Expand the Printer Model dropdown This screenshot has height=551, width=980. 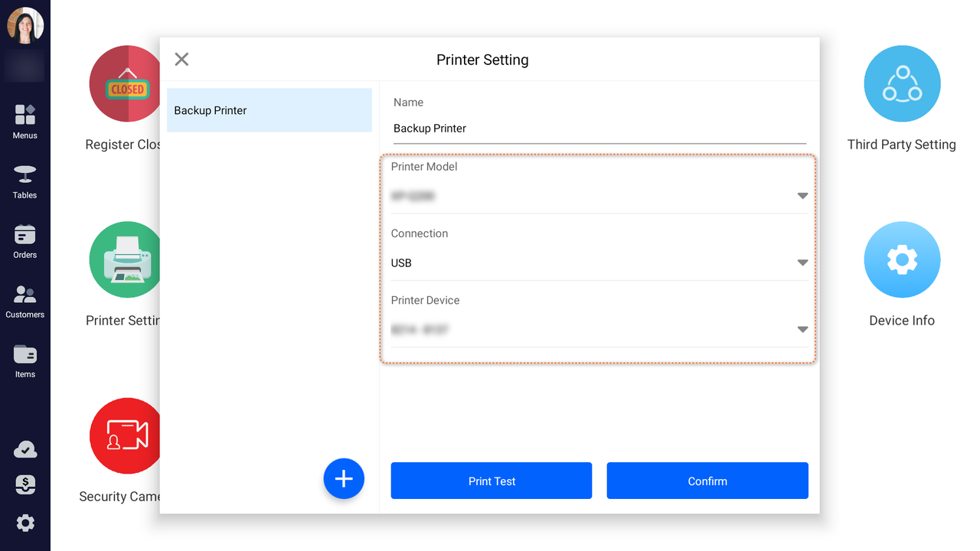click(599, 196)
